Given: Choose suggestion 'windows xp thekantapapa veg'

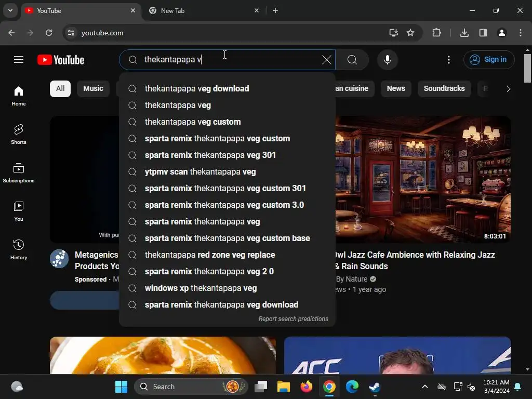Looking at the screenshot, I should (x=228, y=288).
